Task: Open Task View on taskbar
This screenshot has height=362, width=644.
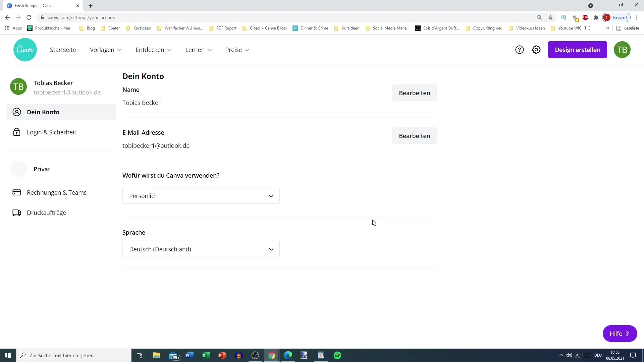Action: click(140, 355)
